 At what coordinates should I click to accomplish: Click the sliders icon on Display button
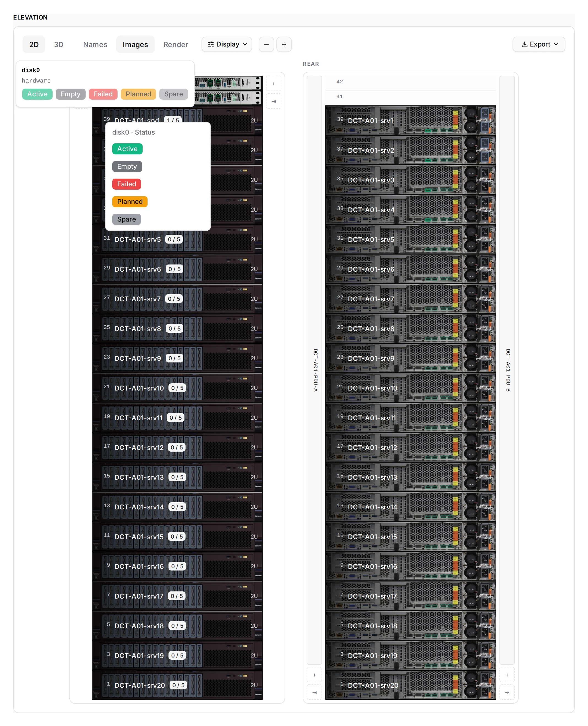pyautogui.click(x=211, y=44)
